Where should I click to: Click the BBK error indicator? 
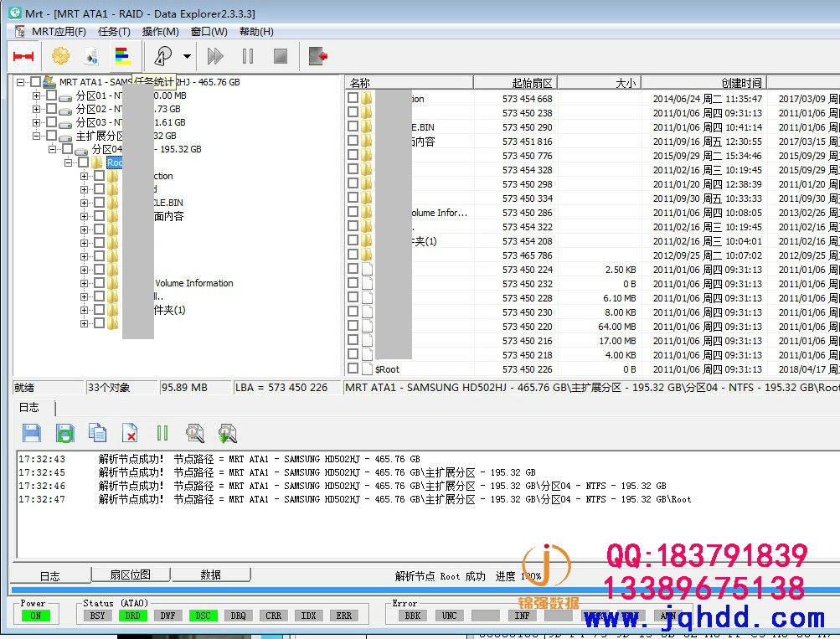pos(413,616)
